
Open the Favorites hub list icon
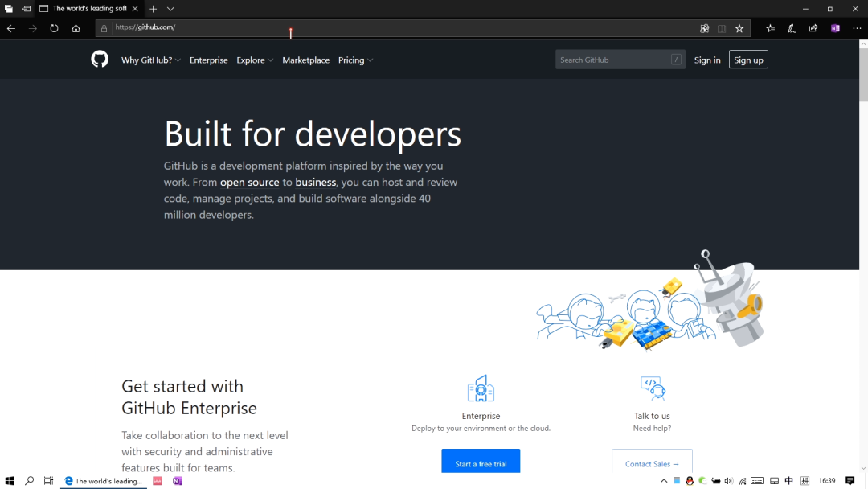click(x=770, y=28)
